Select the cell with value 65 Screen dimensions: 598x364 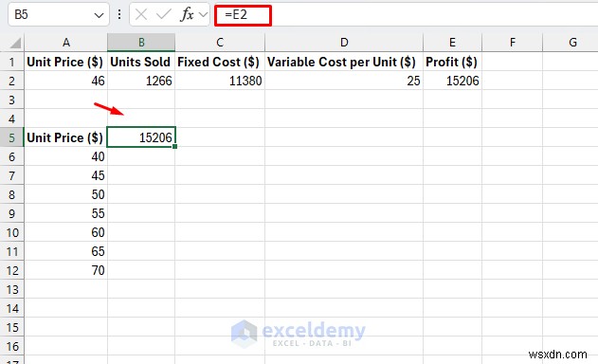(x=65, y=251)
